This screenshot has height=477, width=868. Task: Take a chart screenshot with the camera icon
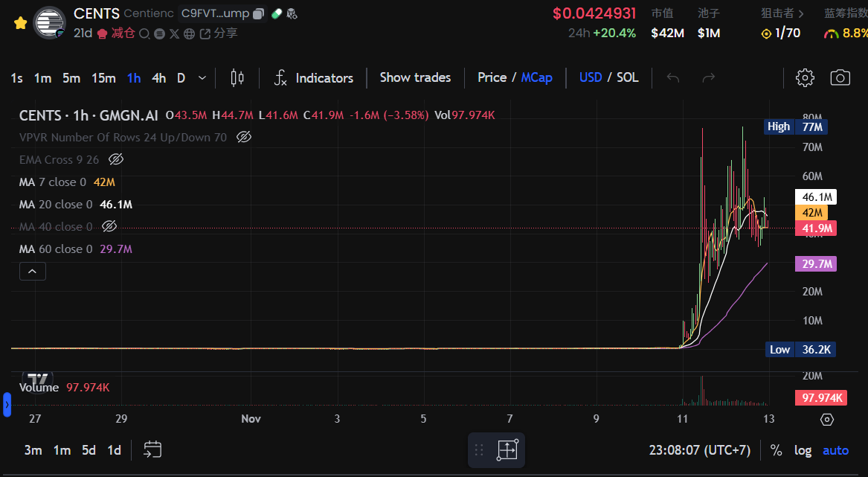tap(840, 77)
